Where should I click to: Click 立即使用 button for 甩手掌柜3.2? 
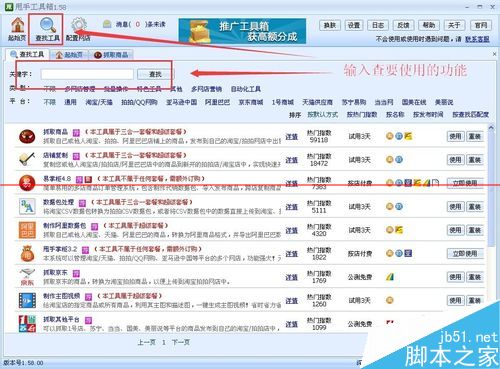click(x=465, y=253)
